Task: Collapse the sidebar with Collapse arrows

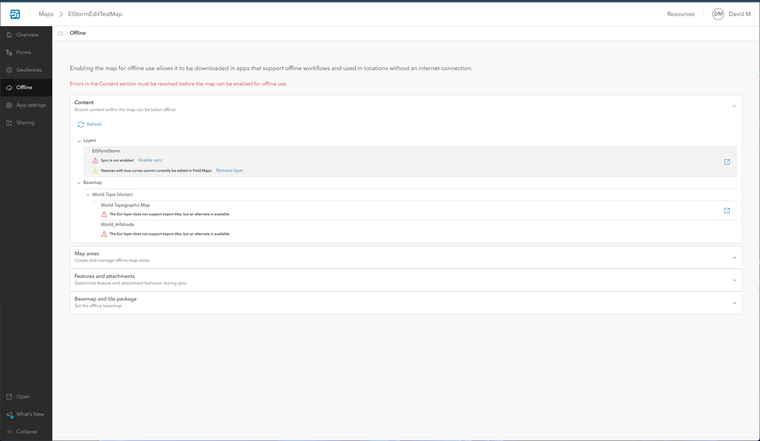Action: [x=9, y=432]
